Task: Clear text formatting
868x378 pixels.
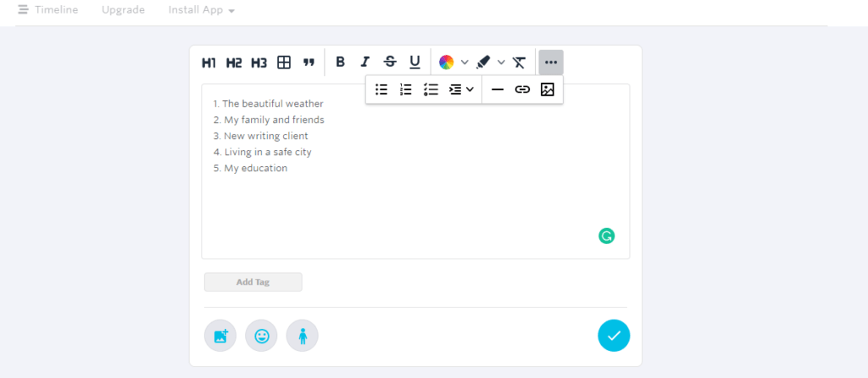Action: click(519, 62)
